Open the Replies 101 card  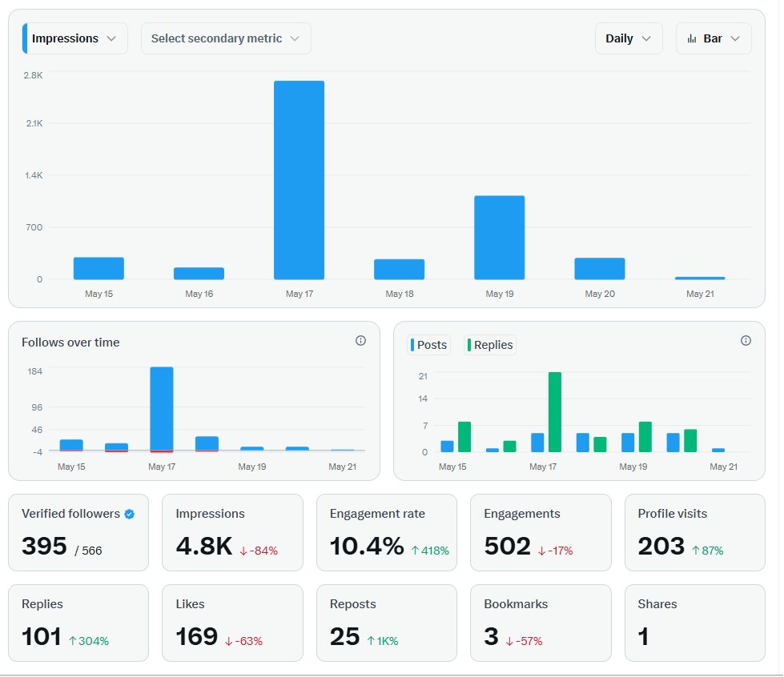[78, 623]
